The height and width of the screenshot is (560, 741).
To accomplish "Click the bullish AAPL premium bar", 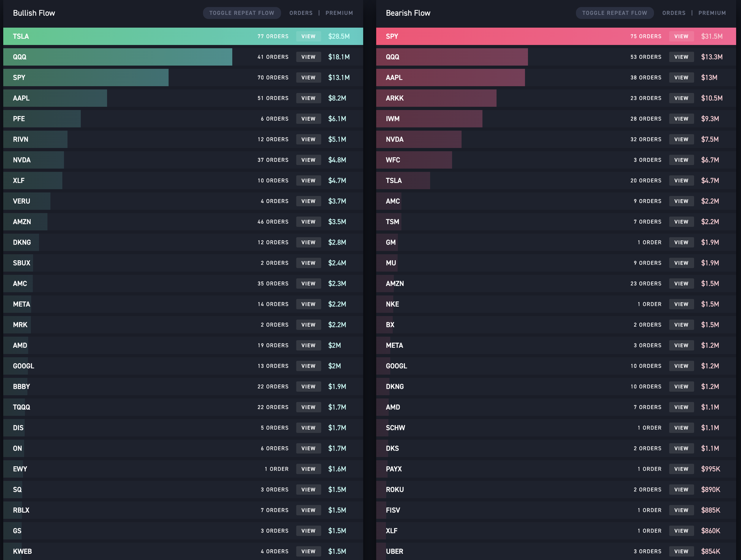I will point(55,98).
